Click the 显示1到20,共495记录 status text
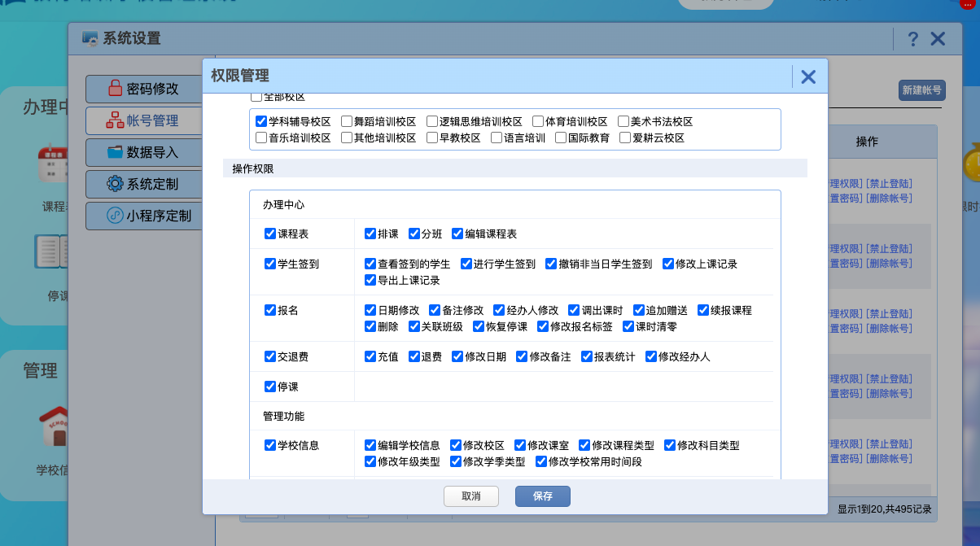Screen dimensions: 980x546 [x=885, y=509]
